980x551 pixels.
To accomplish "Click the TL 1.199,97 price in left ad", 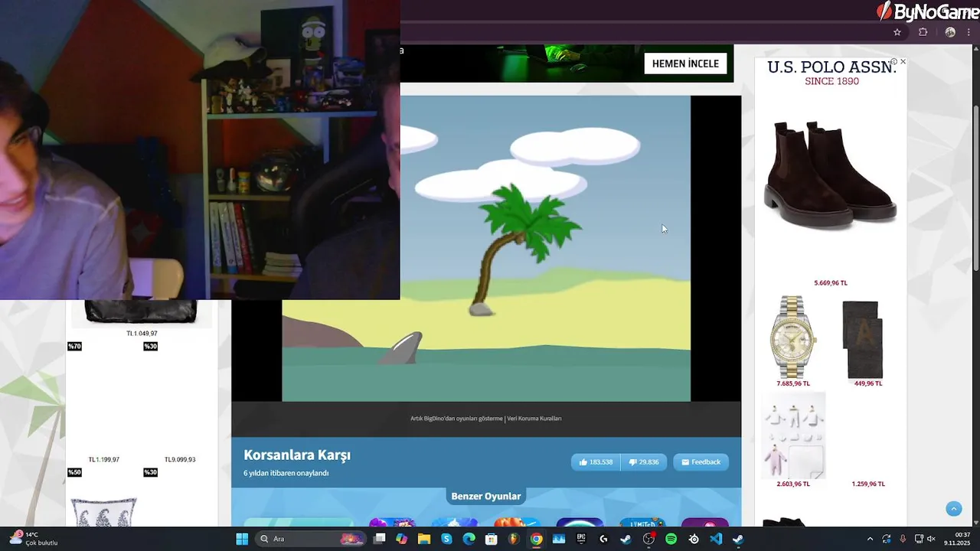I will point(104,460).
